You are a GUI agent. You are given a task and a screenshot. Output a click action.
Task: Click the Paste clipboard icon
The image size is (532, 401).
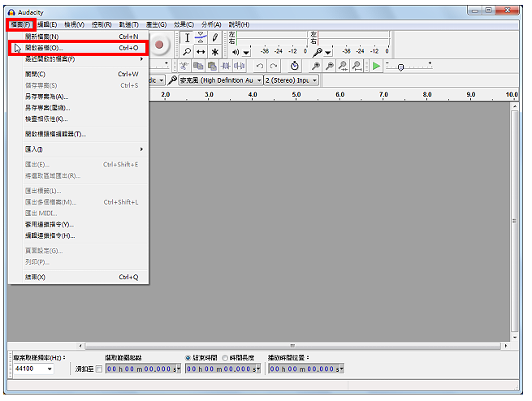point(212,66)
